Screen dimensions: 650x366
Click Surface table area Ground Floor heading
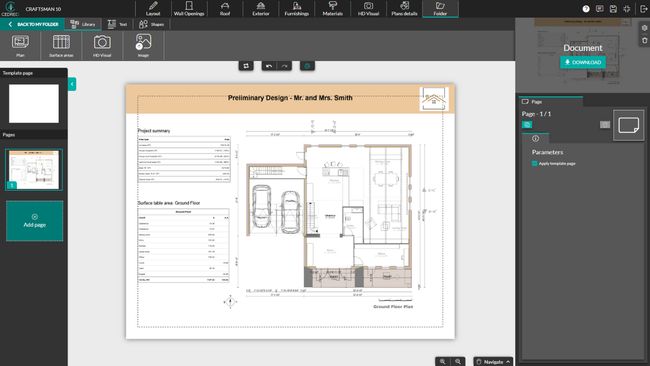point(169,203)
